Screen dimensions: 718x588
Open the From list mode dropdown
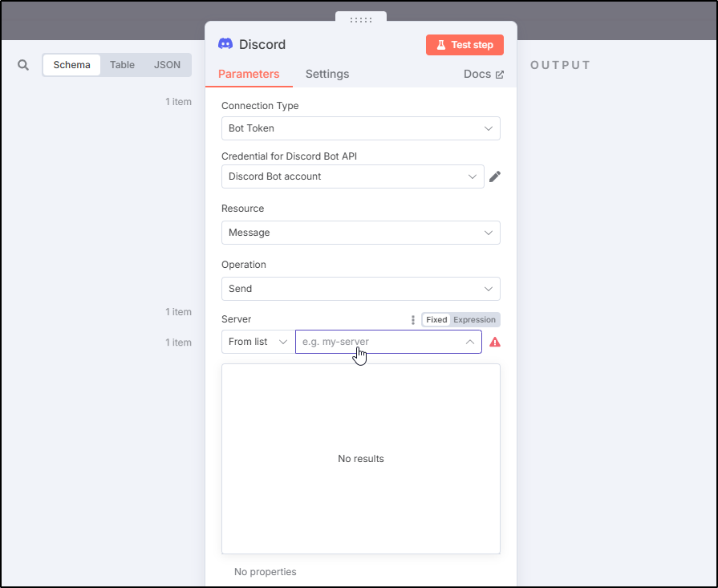point(258,342)
